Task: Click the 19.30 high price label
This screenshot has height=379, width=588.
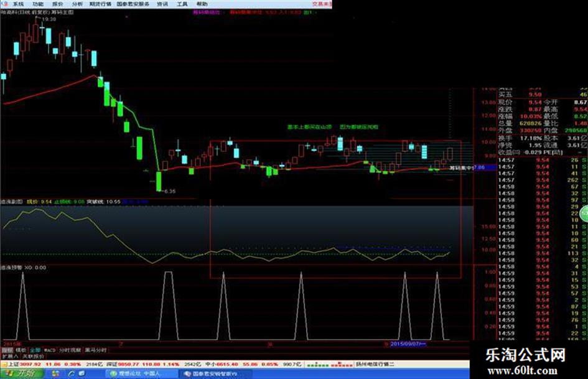Action: 49,19
